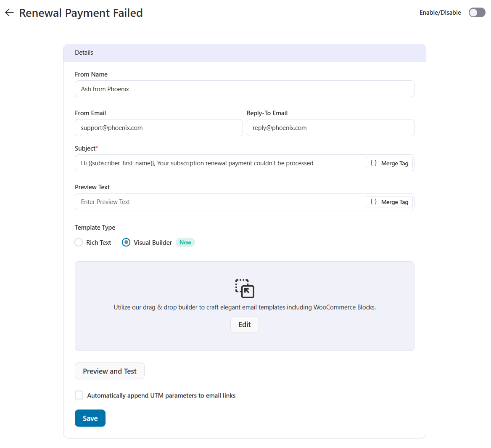Open Preview and Test
The image size is (491, 448).
tap(110, 371)
